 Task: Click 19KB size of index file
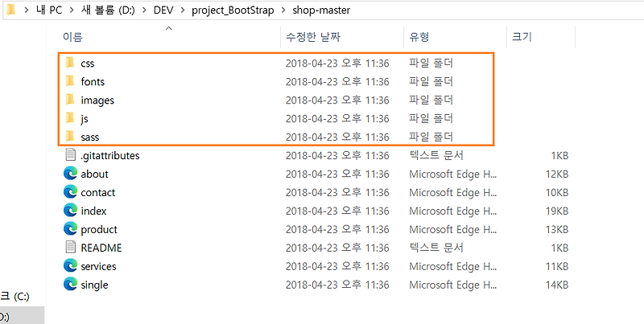pyautogui.click(x=557, y=211)
